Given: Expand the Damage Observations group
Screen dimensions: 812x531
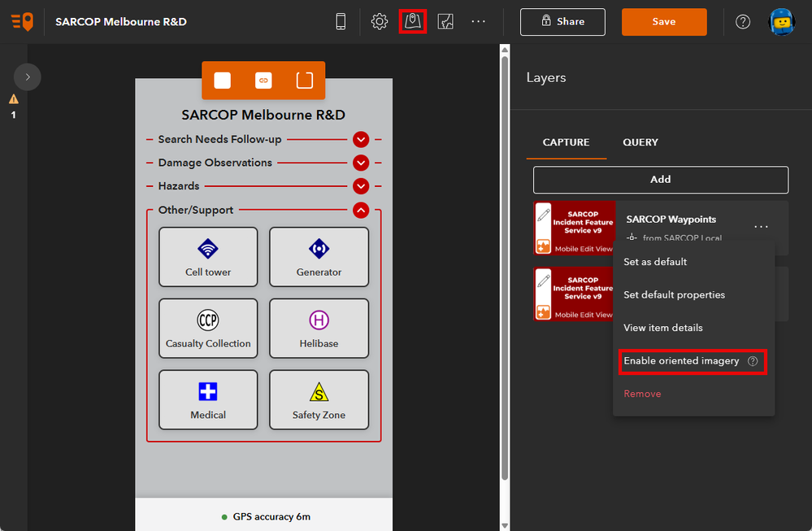Looking at the screenshot, I should pyautogui.click(x=361, y=163).
